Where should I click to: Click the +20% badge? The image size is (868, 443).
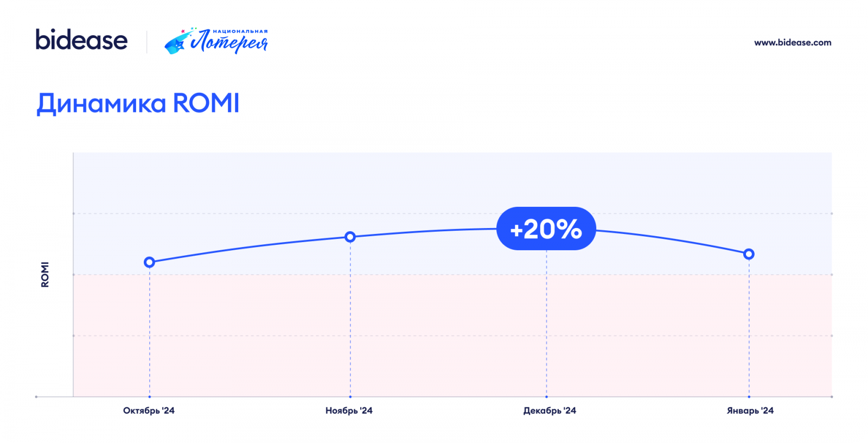[x=546, y=229]
